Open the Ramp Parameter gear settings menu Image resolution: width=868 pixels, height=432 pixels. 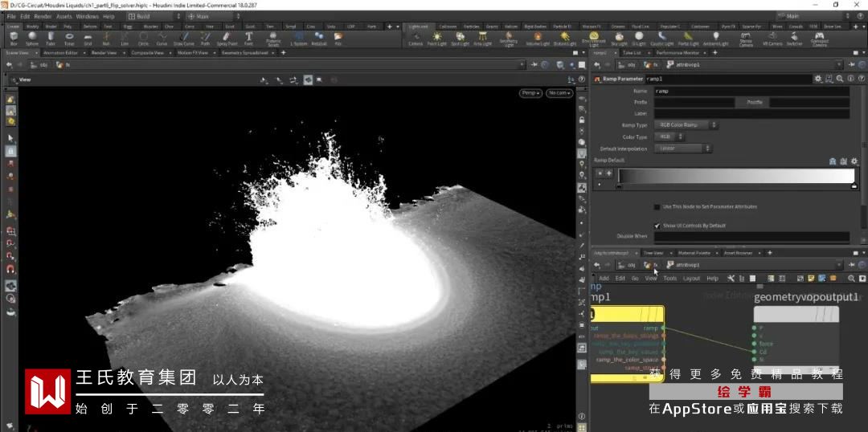[818, 79]
